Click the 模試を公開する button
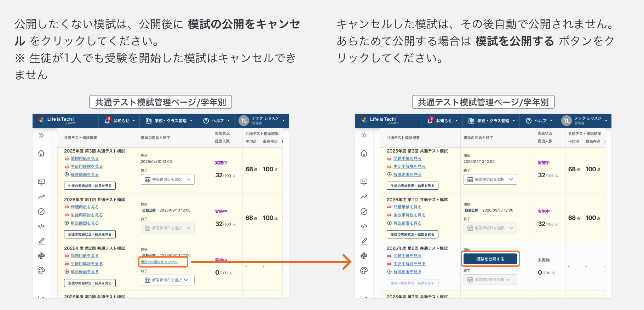The width and height of the screenshot is (644, 310). click(x=490, y=259)
